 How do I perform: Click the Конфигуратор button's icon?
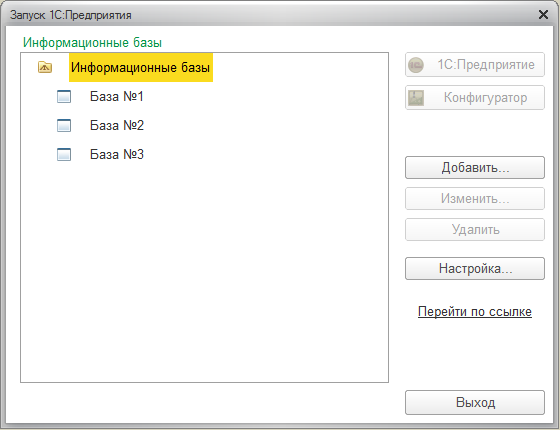click(416, 98)
